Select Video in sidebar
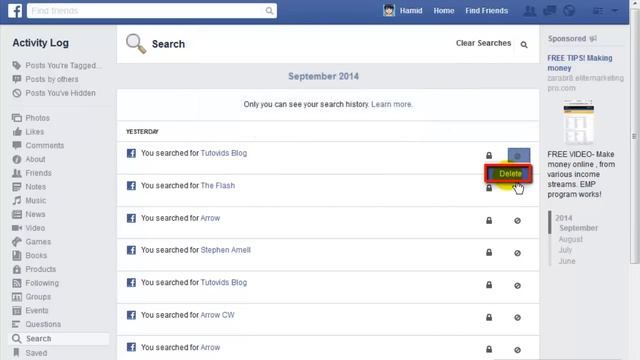 29,228
